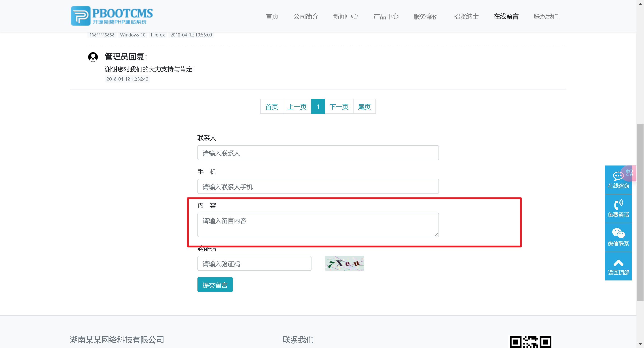Click the page's vertical scrollbar thumb
This screenshot has height=348, width=644.
640,212
